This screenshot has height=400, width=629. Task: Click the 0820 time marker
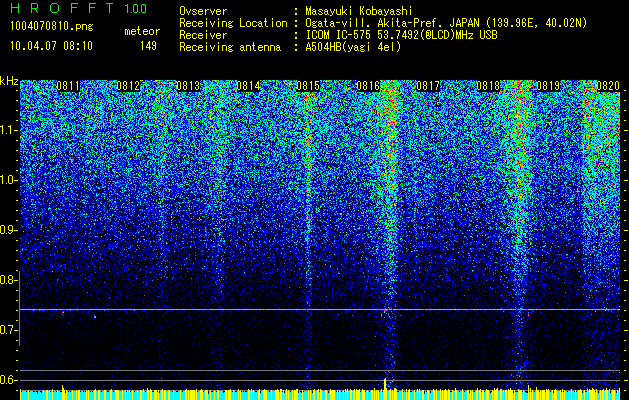(608, 86)
